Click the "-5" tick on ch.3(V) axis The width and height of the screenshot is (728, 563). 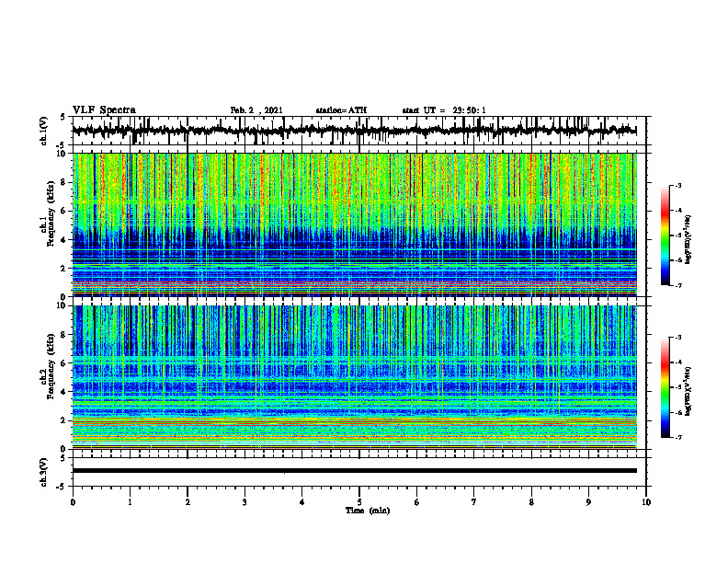63,487
